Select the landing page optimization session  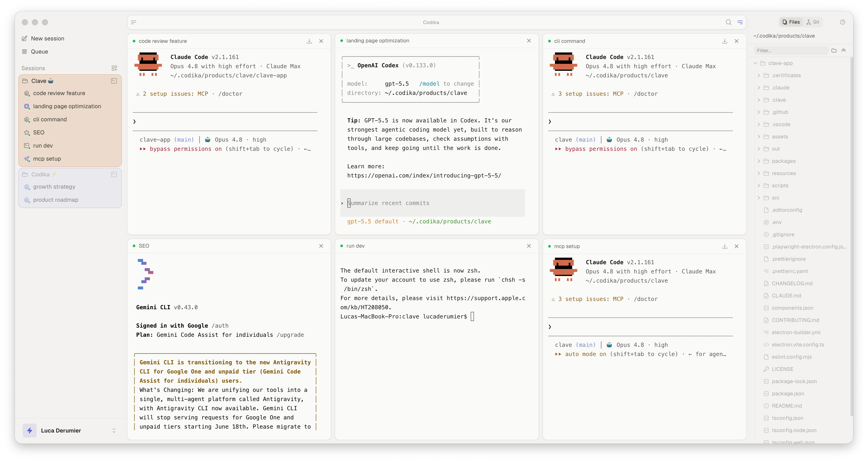pos(70,106)
